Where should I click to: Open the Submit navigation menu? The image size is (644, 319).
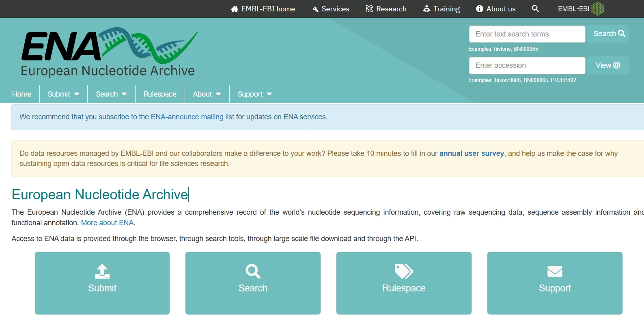click(x=63, y=94)
